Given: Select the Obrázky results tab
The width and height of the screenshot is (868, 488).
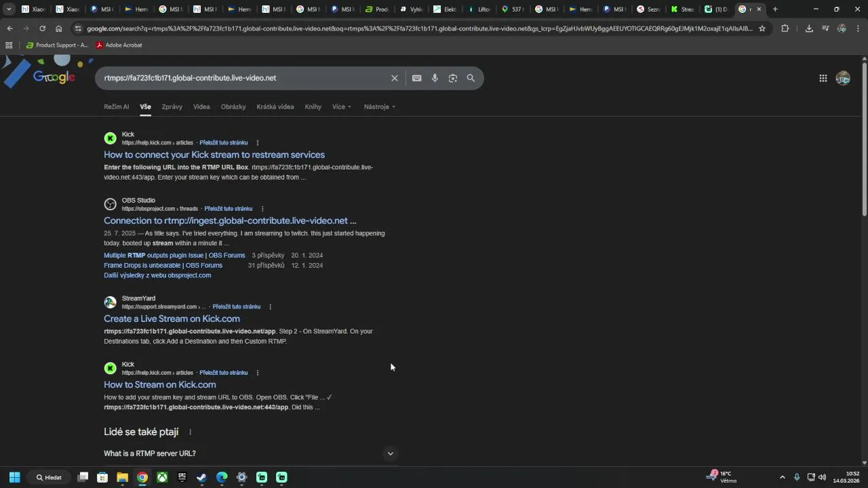Looking at the screenshot, I should pyautogui.click(x=233, y=107).
